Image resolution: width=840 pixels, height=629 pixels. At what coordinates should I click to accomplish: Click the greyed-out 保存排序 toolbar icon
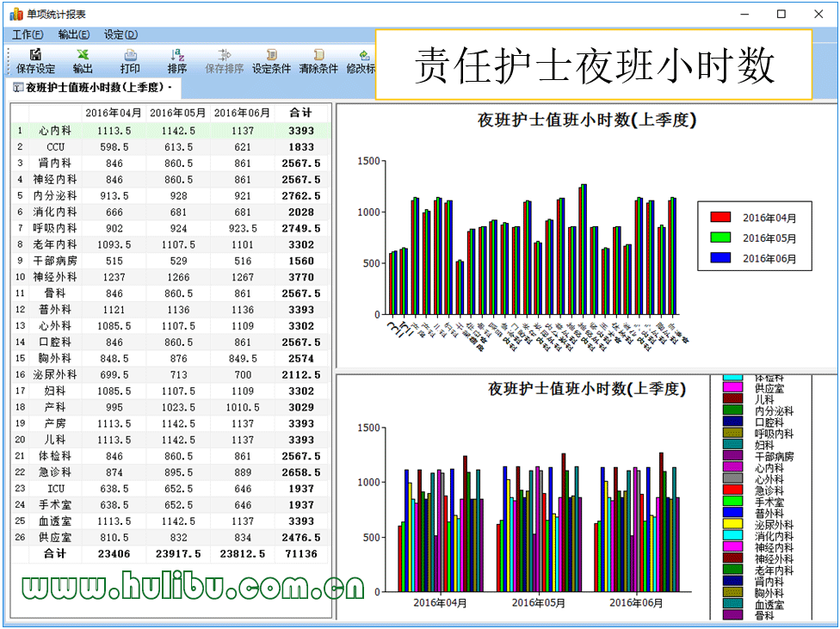click(224, 55)
